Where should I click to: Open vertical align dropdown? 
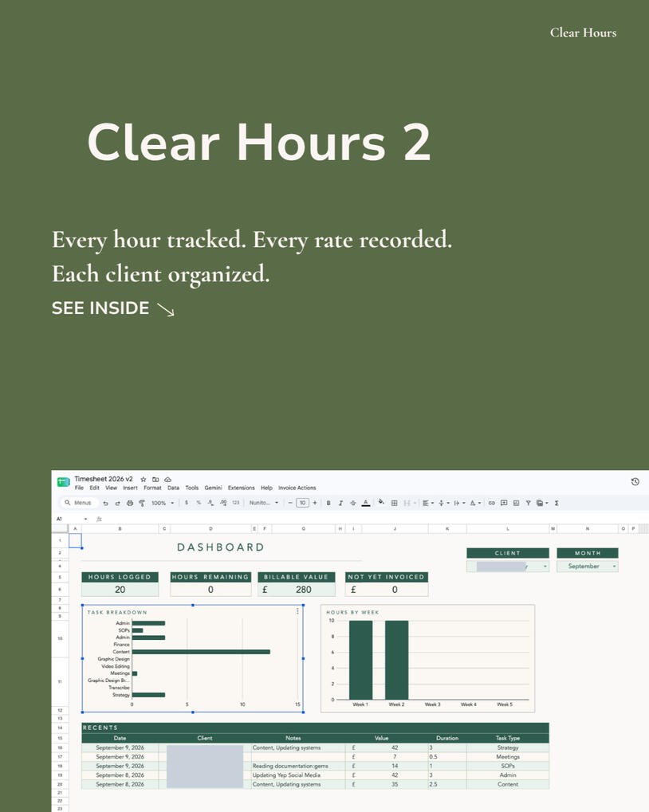[443, 503]
